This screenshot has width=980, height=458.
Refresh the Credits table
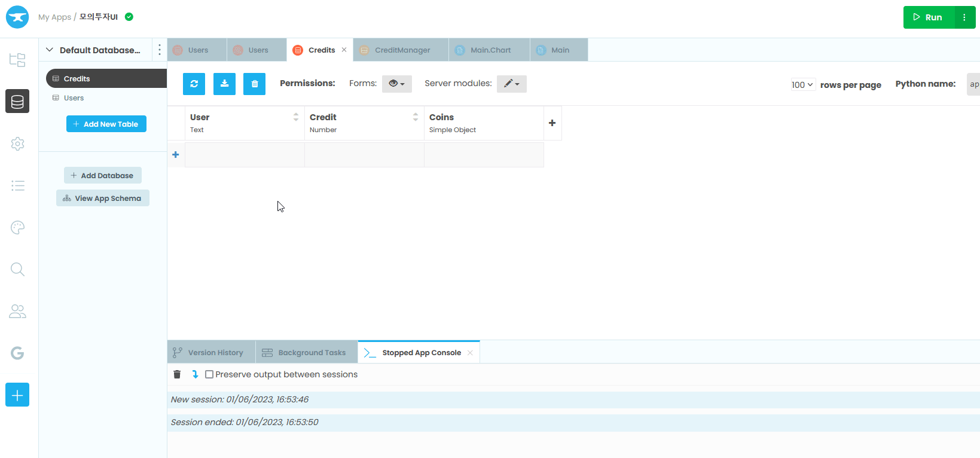click(x=194, y=84)
